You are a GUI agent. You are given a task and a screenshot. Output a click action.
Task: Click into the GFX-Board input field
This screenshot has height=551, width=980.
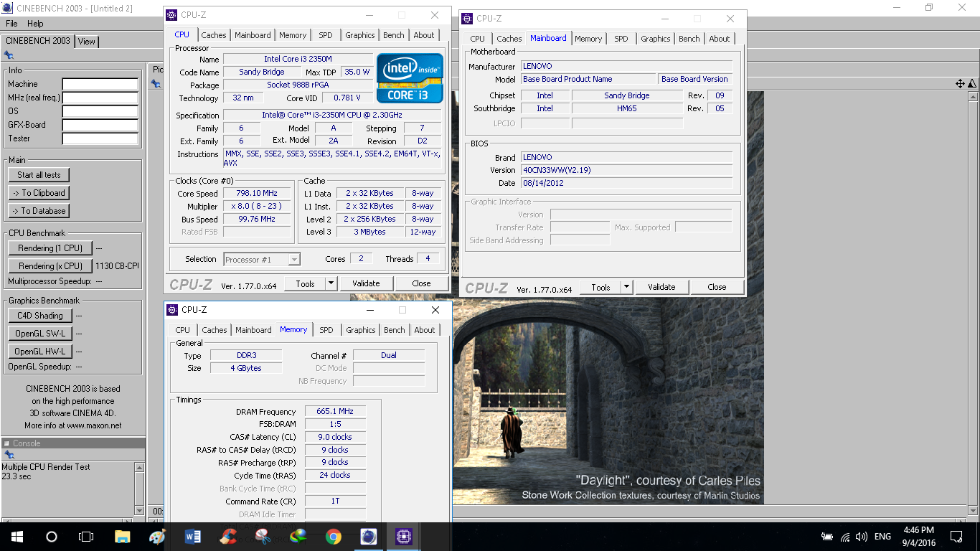(x=100, y=126)
